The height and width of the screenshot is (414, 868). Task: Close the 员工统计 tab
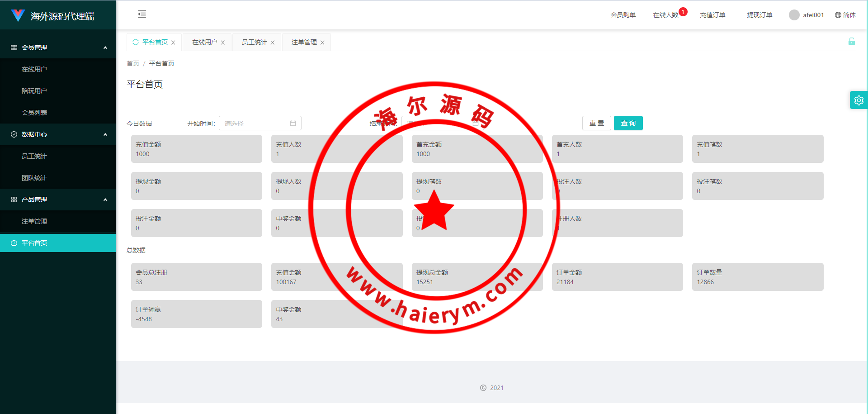(x=273, y=43)
